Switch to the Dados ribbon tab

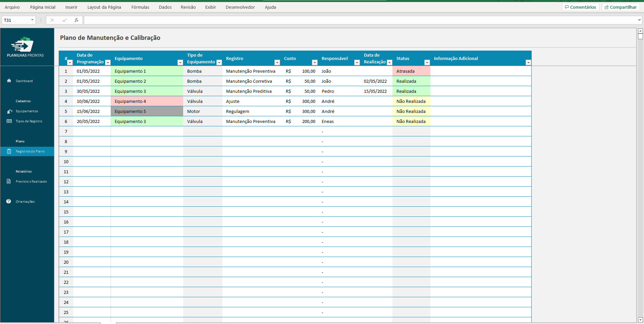click(x=165, y=7)
